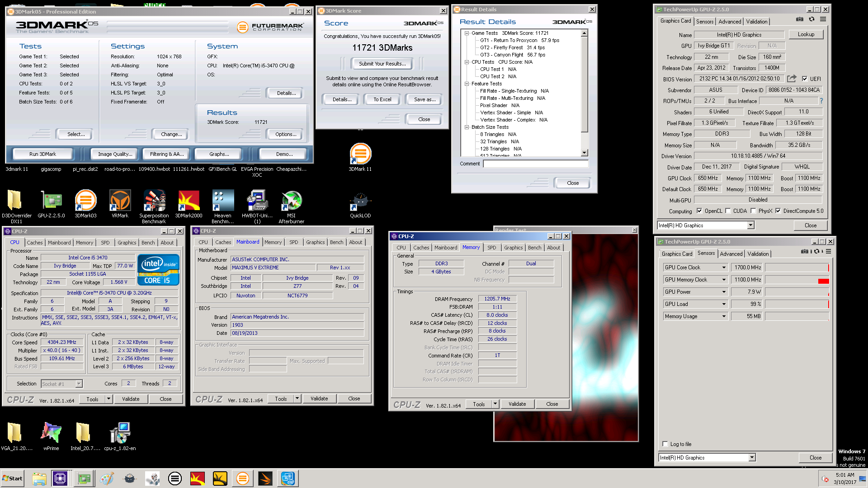Open the Paint palette taskbar icon

coord(107,479)
